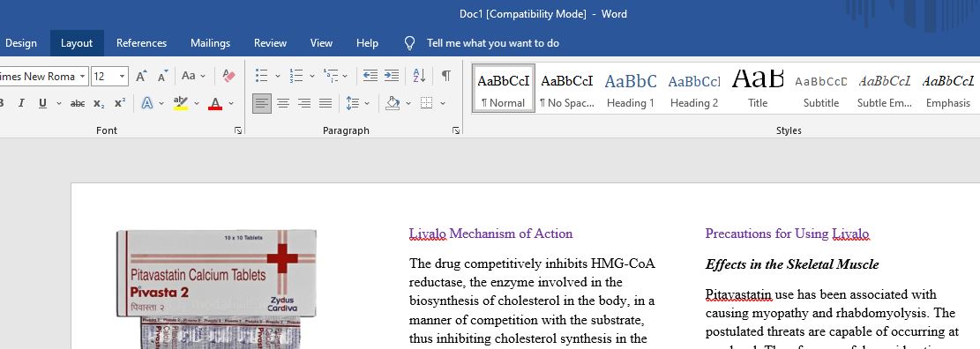Select the Layout tab
This screenshot has height=349, width=980.
[77, 43]
